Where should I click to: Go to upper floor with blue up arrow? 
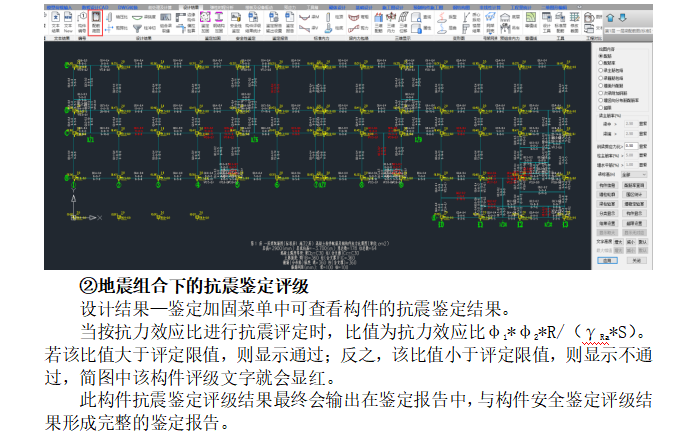pos(610,18)
